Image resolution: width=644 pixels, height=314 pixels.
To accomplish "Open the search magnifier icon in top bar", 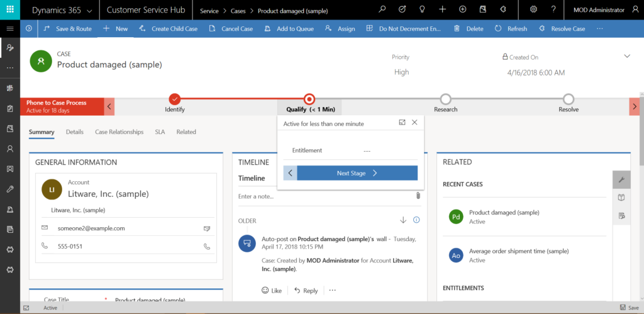I will pos(382,9).
